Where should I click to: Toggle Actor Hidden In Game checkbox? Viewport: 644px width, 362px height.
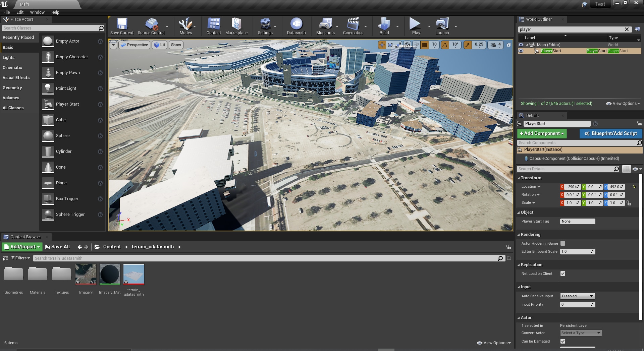coord(563,244)
